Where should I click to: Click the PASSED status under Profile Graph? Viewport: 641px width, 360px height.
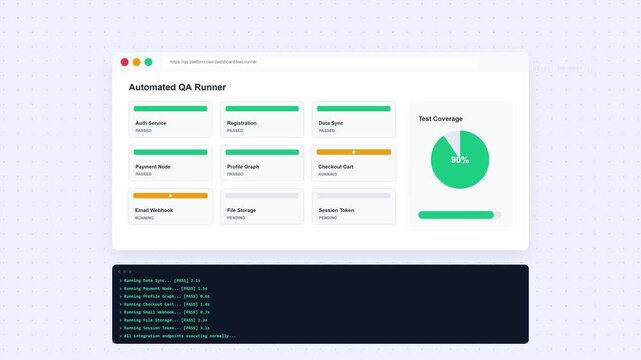tap(235, 174)
